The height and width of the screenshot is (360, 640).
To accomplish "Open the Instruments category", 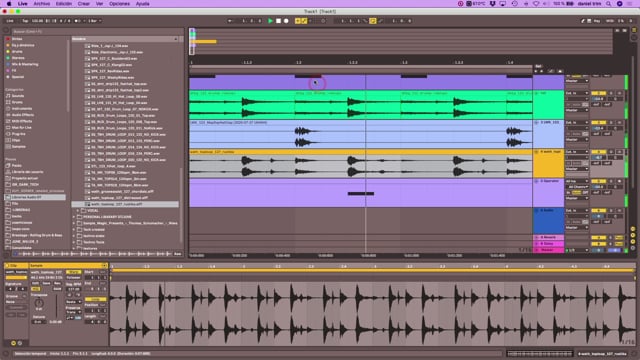I will click(x=21, y=109).
